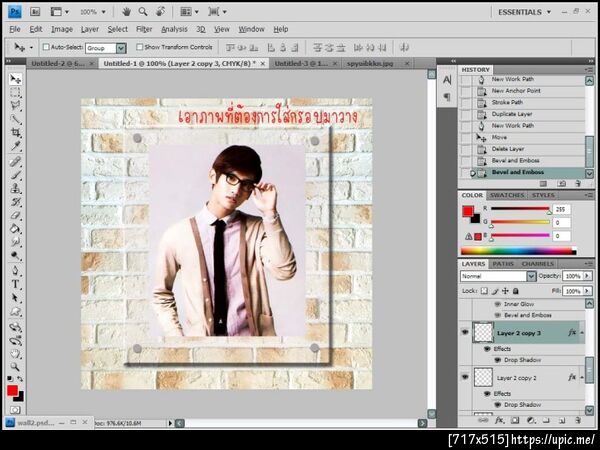This screenshot has height=450, width=600.
Task: Select the Crop tool
Action: (x=15, y=133)
